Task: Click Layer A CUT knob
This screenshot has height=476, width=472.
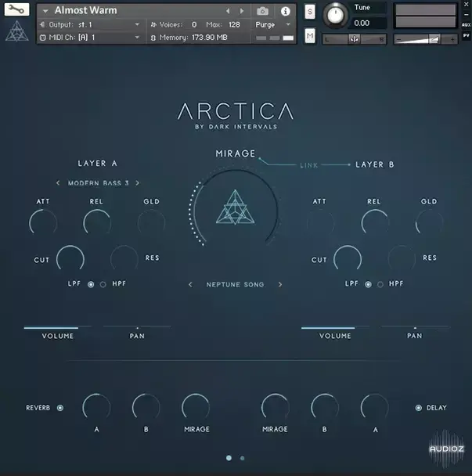Action: [70, 258]
